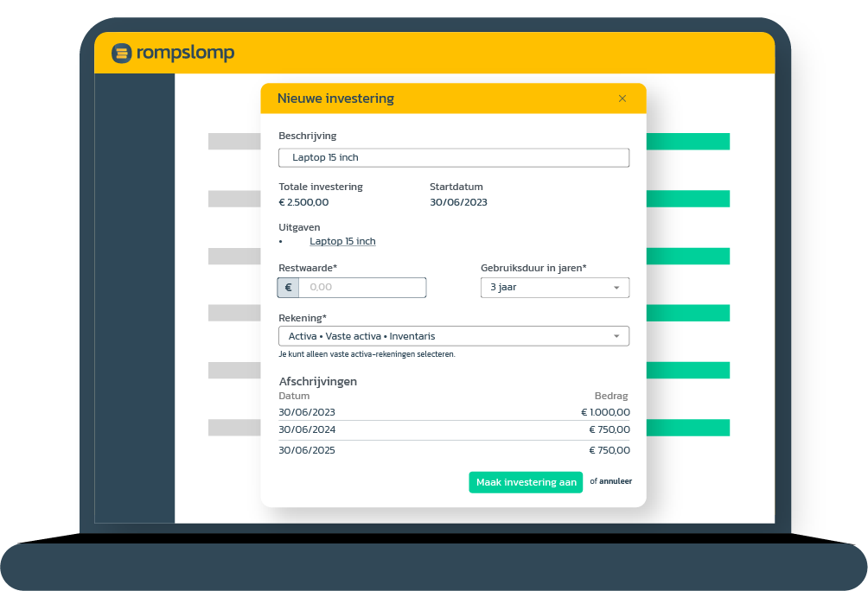Viewport: 868px width, 591px height.
Task: Open the Gebruiksduur in jaren dropdown
Action: (x=555, y=288)
